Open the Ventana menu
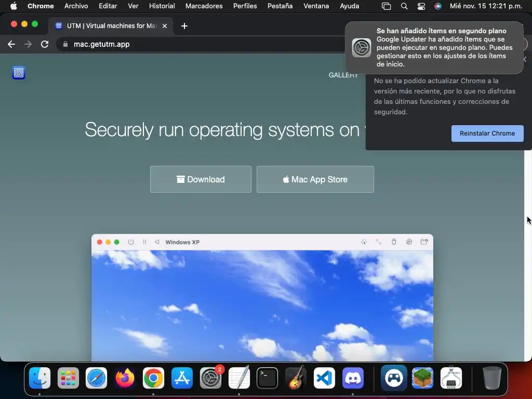 tap(316, 6)
